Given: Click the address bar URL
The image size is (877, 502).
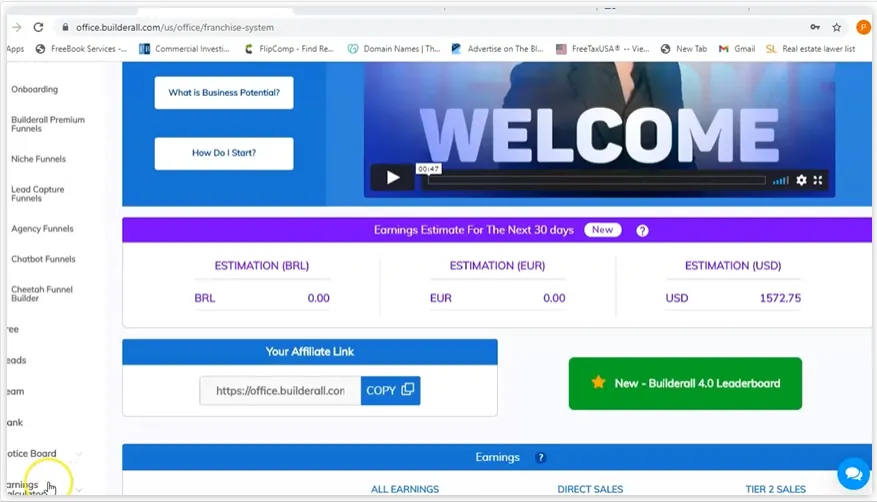Looking at the screenshot, I should (175, 27).
